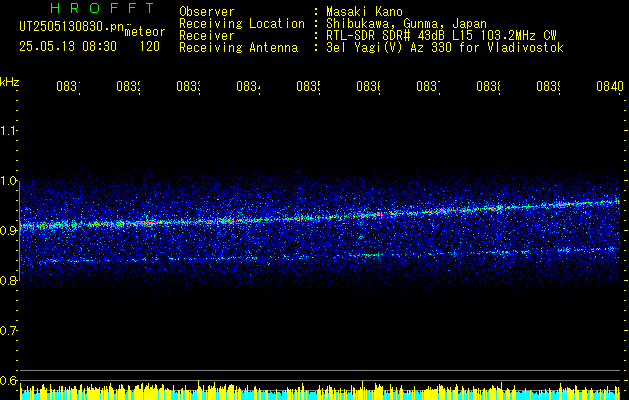Viewport: 629px width, 400px height.
Task: Click the 0840 time marker
Action: [x=610, y=87]
